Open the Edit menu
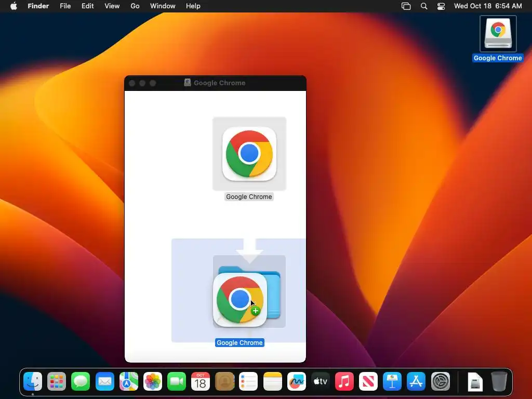This screenshot has height=399, width=532. 87,6
